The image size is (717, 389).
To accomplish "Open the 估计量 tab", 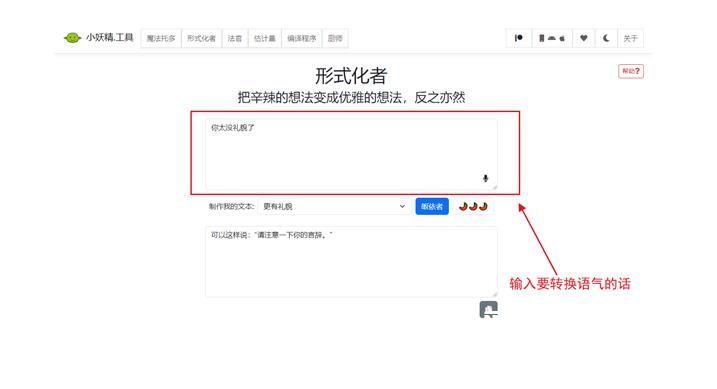I will 265,38.
